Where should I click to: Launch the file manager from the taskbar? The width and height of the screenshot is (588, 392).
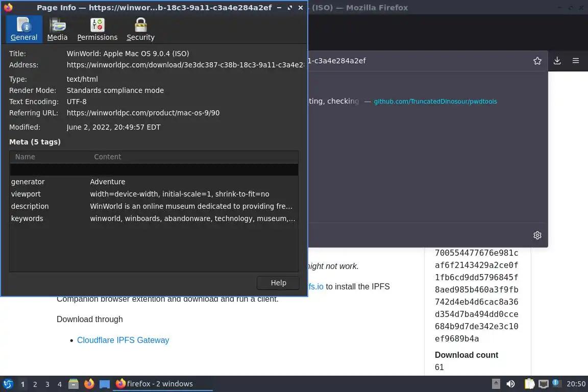point(73,384)
